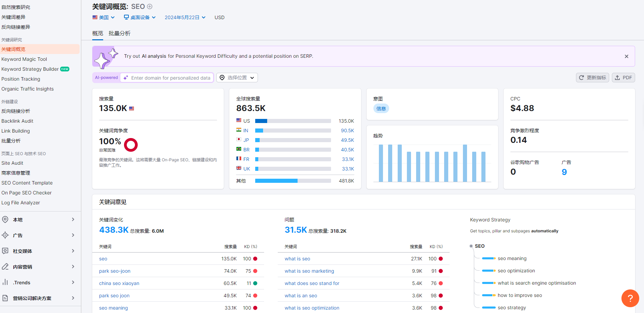Image resolution: width=644 pixels, height=313 pixels.
Task: Select seo optimization in Keyword Strategy tree
Action: tap(516, 271)
